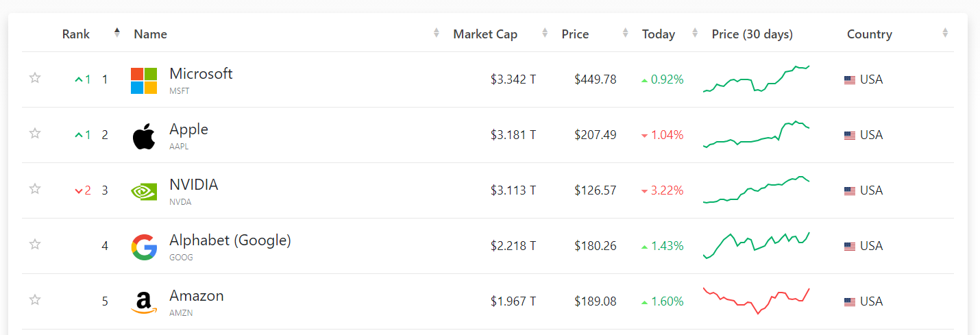Click the Amazon logo icon
Viewport: 980px width, 335px height.
(144, 303)
